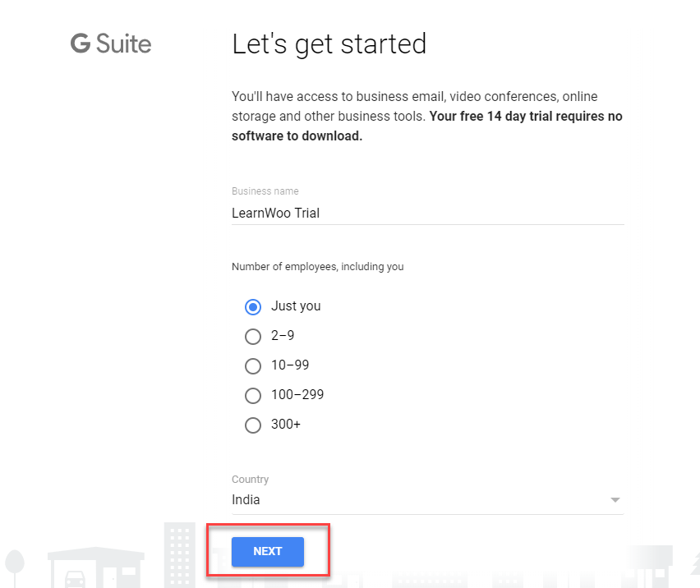
Task: Click the 'Business name' field label
Action: point(265,191)
